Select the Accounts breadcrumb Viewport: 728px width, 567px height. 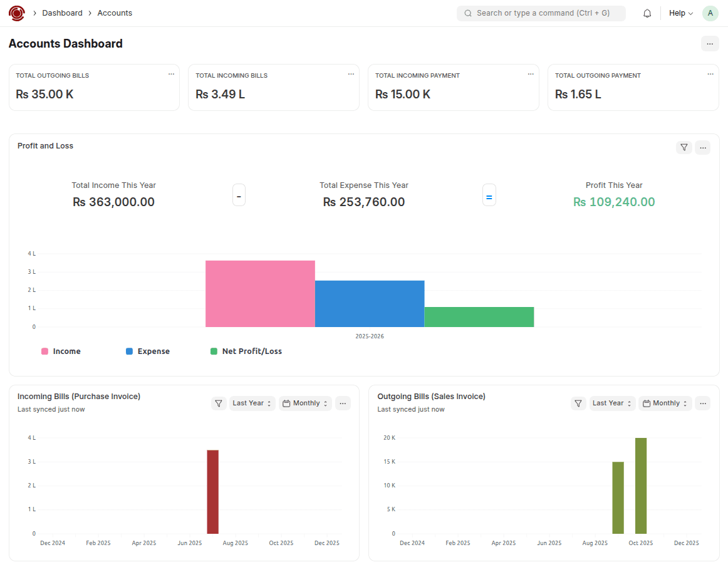[x=114, y=13]
